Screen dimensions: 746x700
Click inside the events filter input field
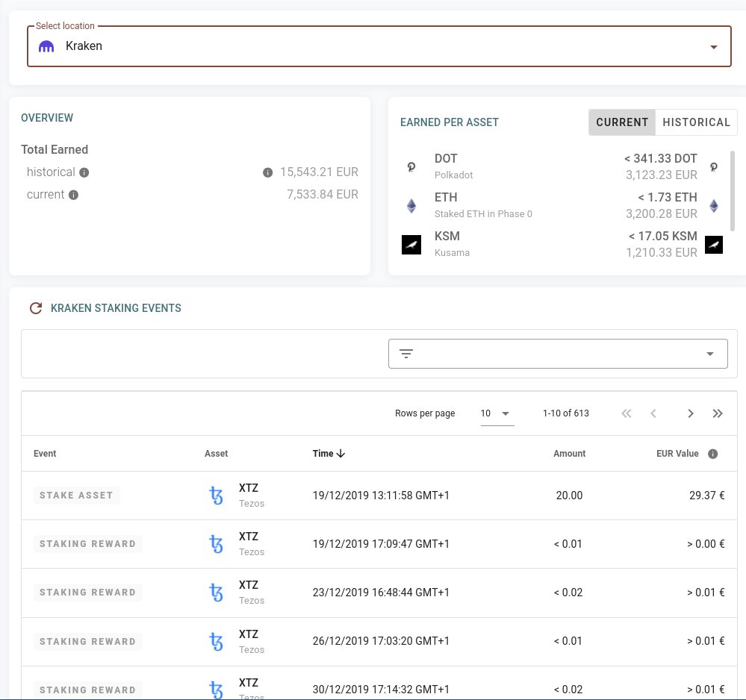click(x=558, y=353)
